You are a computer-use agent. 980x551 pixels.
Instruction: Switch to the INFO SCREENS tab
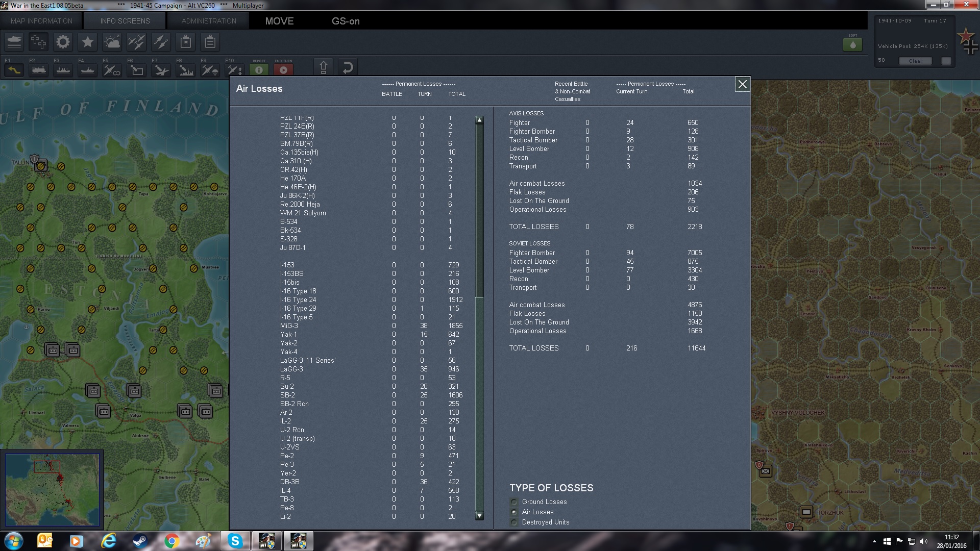click(x=125, y=21)
